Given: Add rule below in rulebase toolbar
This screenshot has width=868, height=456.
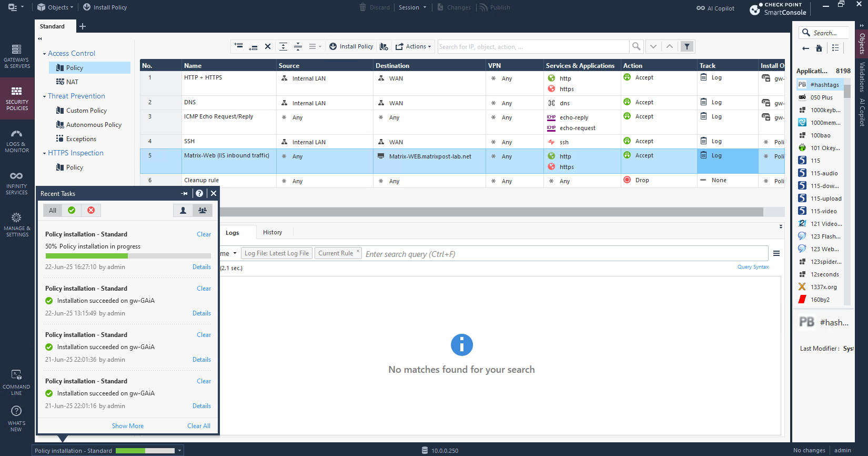Looking at the screenshot, I should tap(253, 46).
